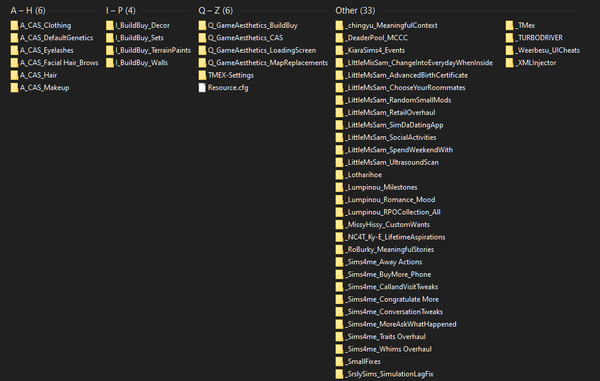
Task: Select I_BuildBuy_TerrainPaints folder name
Action: click(x=153, y=50)
